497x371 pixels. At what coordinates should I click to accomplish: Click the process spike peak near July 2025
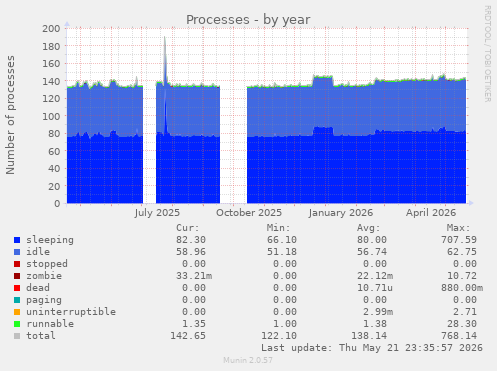point(165,37)
